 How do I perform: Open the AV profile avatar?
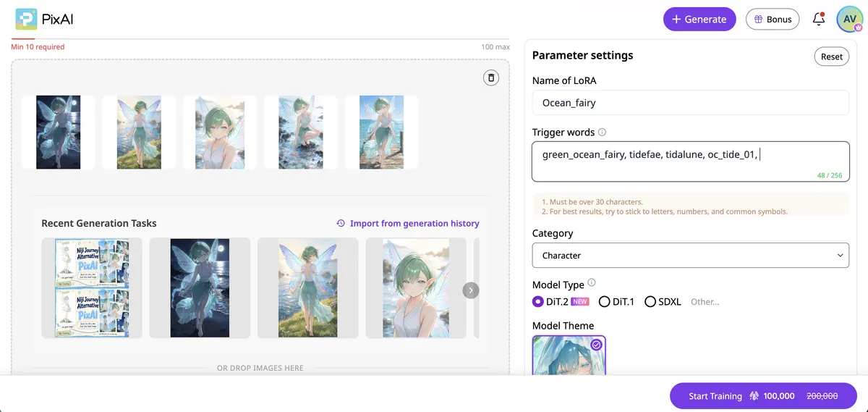click(x=849, y=20)
